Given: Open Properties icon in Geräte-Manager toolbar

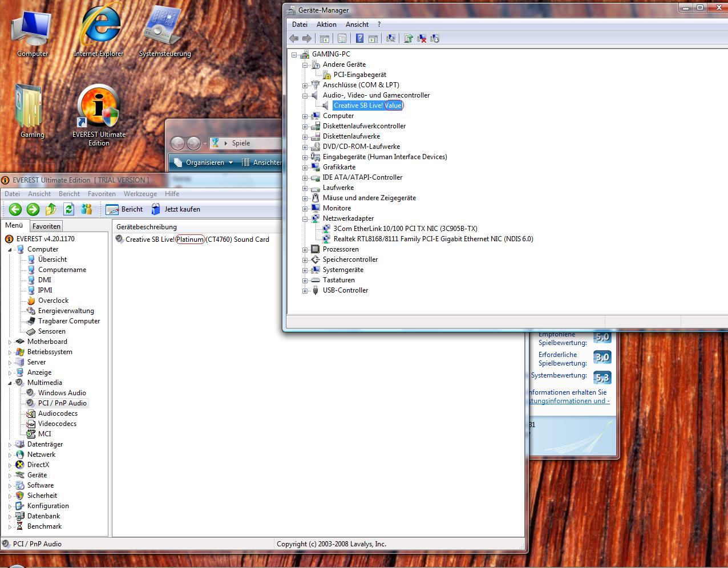Looking at the screenshot, I should pos(342,38).
